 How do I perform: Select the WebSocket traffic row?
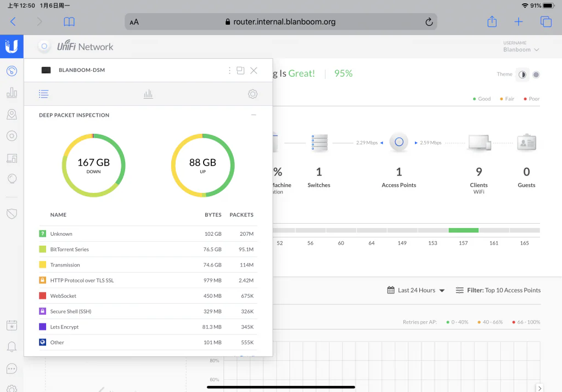coord(148,296)
